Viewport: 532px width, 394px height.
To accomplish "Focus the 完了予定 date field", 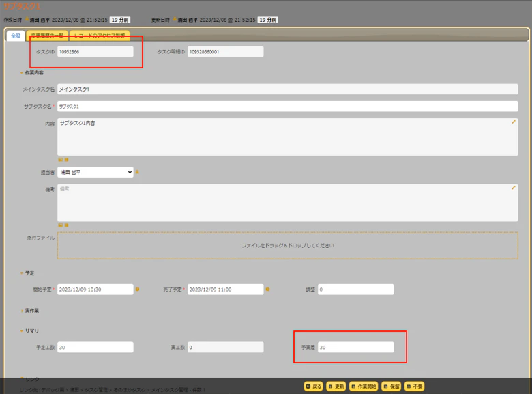I will (225, 290).
